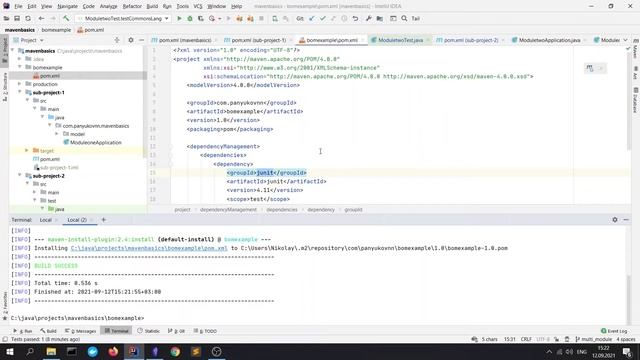Open Settings via wrench icon
This screenshot has width=640, height=360.
[369, 18]
